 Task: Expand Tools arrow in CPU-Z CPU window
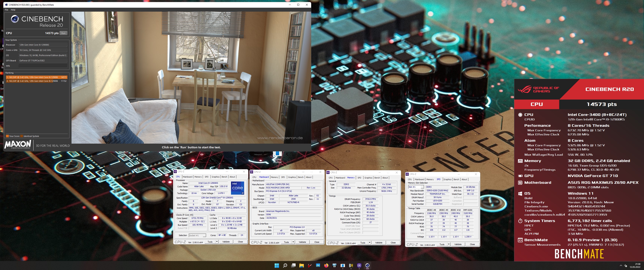tap(217, 242)
